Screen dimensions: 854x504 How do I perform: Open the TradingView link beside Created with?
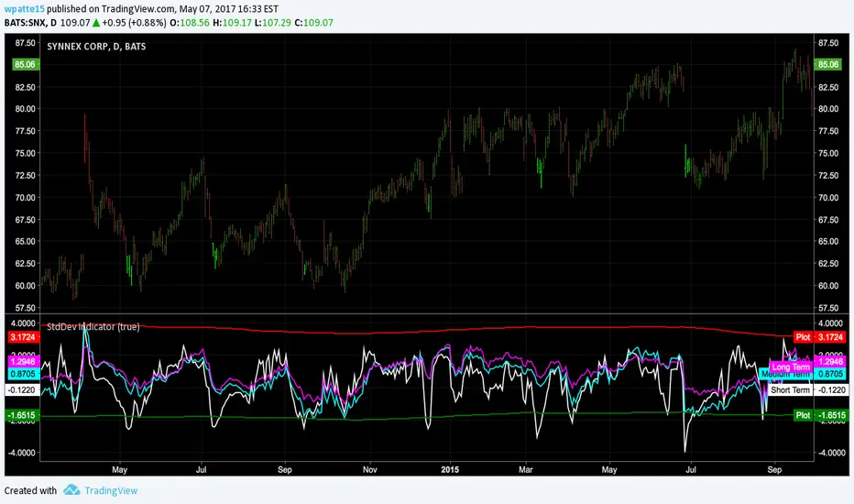(111, 490)
